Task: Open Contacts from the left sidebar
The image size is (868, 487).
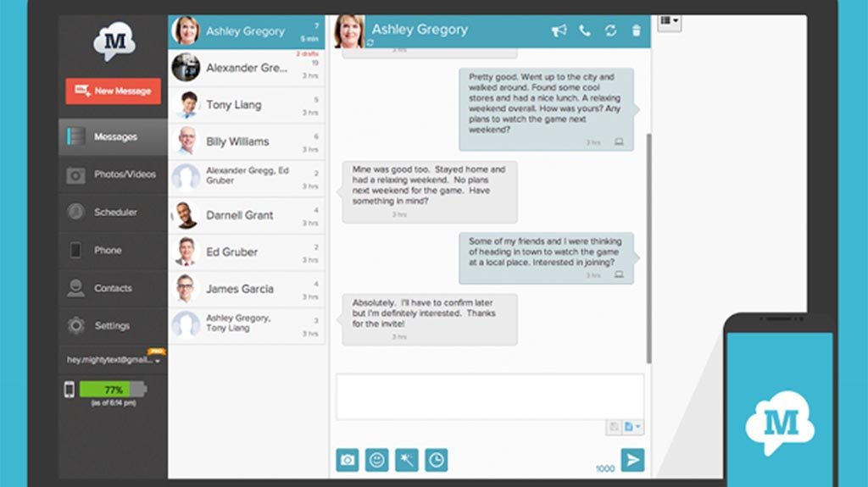Action: click(113, 288)
